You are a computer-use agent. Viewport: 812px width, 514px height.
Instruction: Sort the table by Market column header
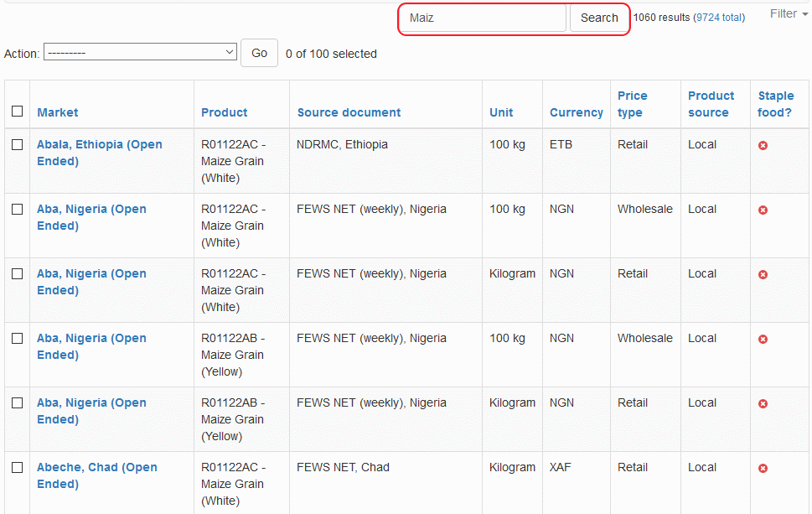point(58,112)
